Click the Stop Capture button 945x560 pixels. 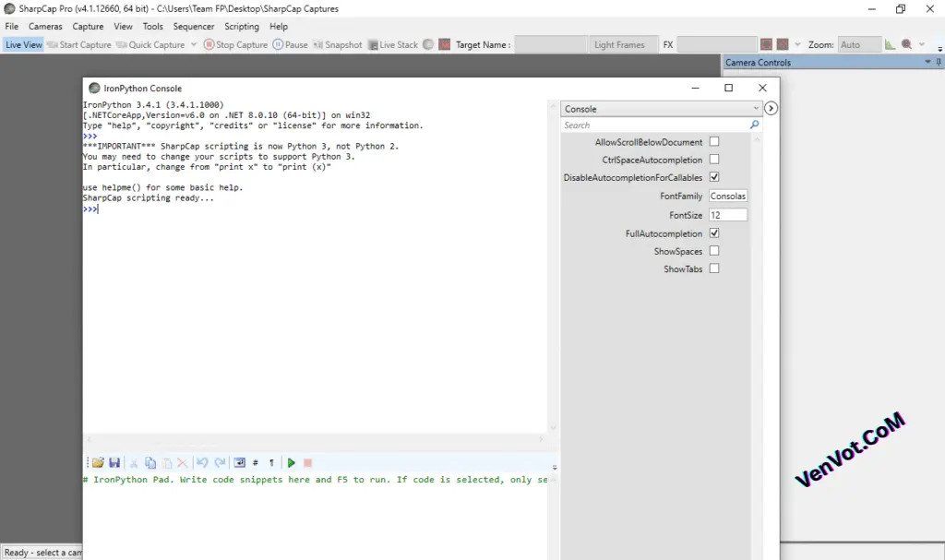(237, 44)
